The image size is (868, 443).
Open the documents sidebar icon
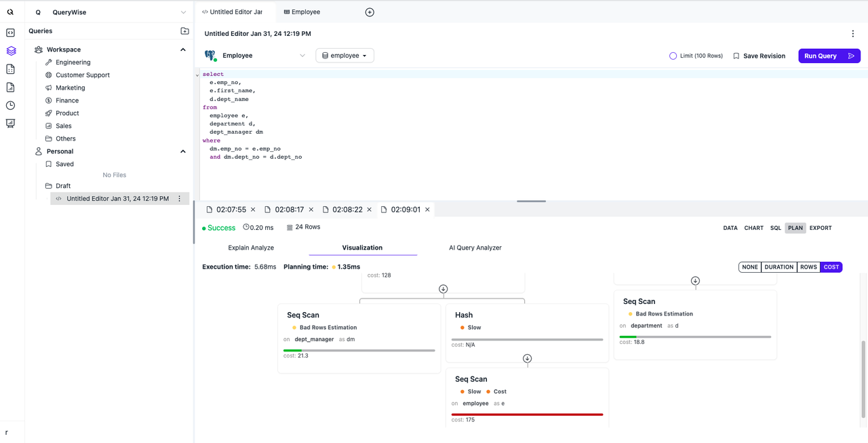[x=10, y=69]
